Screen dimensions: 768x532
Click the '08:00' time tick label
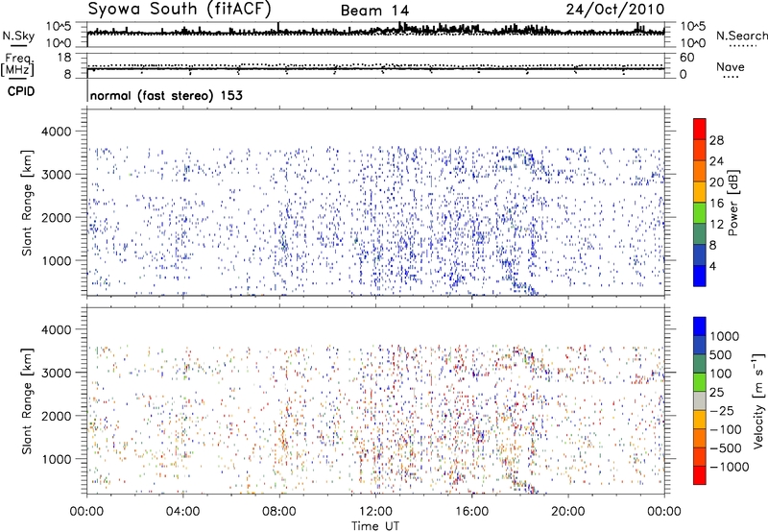coord(278,512)
